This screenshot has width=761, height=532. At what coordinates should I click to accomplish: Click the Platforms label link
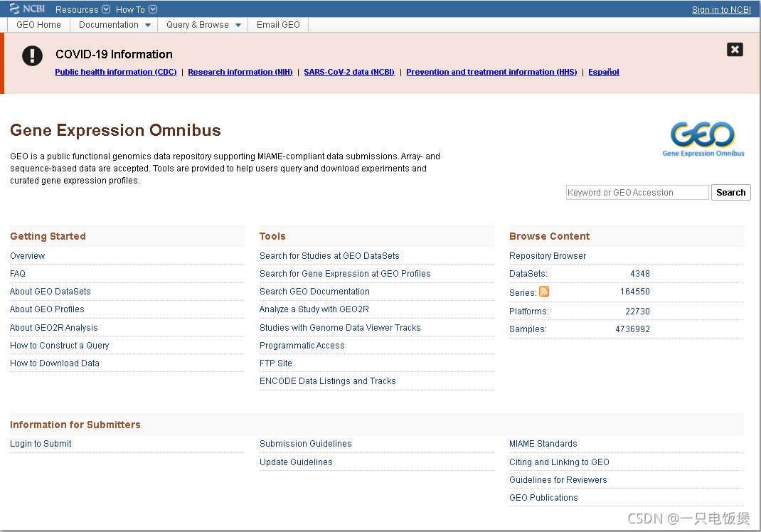[x=529, y=312]
